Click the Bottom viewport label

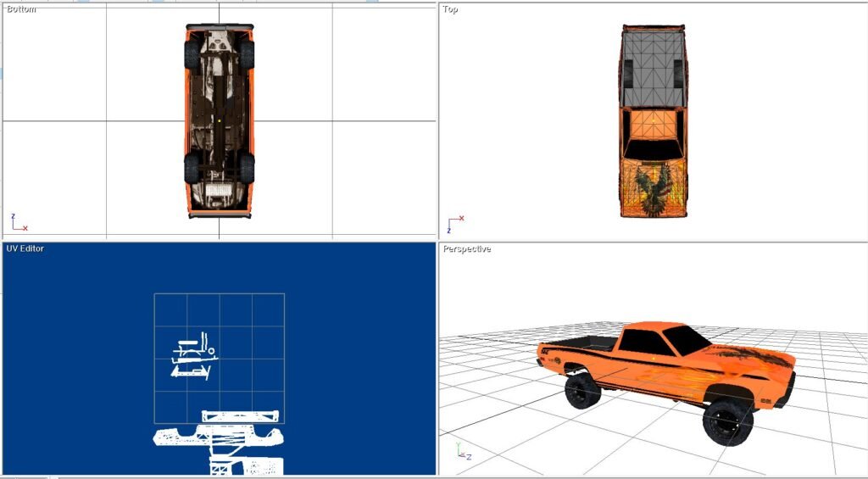point(22,9)
